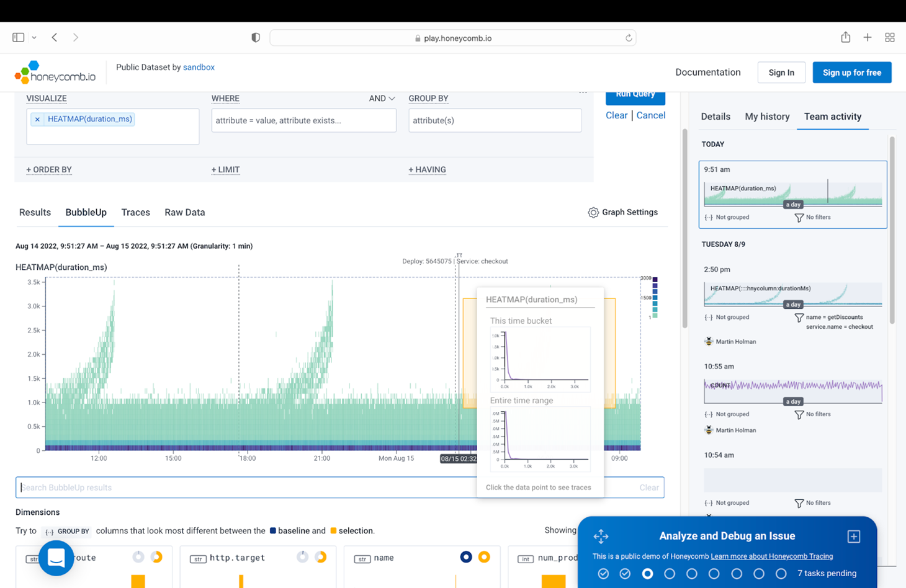This screenshot has width=906, height=588.
Task: Select the dark blue baseline toggle for name
Action: click(x=466, y=557)
